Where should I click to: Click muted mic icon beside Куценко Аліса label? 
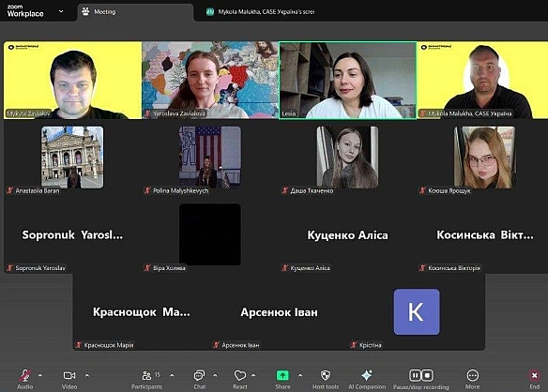(285, 268)
